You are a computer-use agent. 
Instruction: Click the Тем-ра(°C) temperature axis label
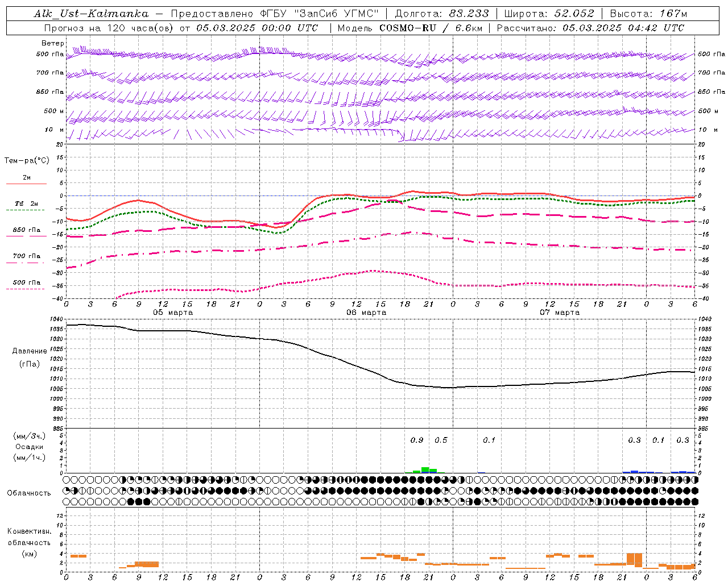coord(27,161)
